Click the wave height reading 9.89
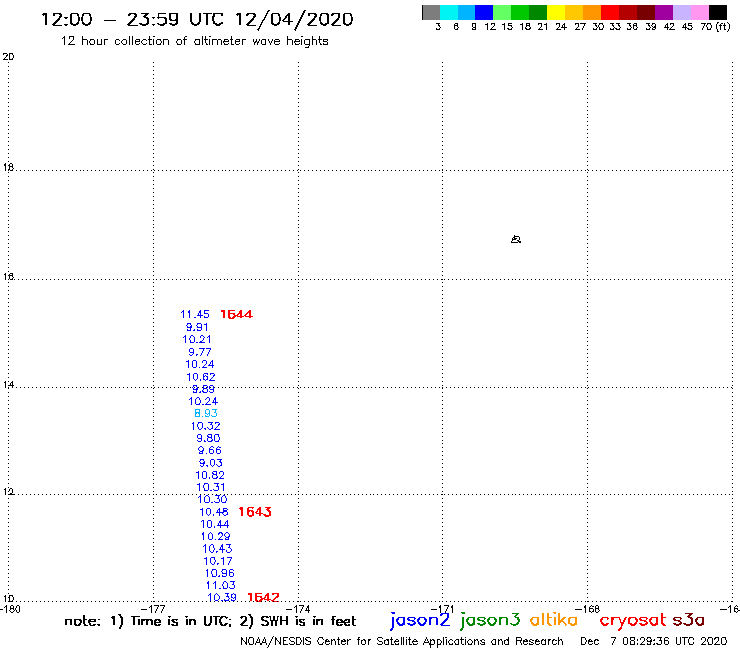Screen dimensions: 740x650 coord(203,389)
